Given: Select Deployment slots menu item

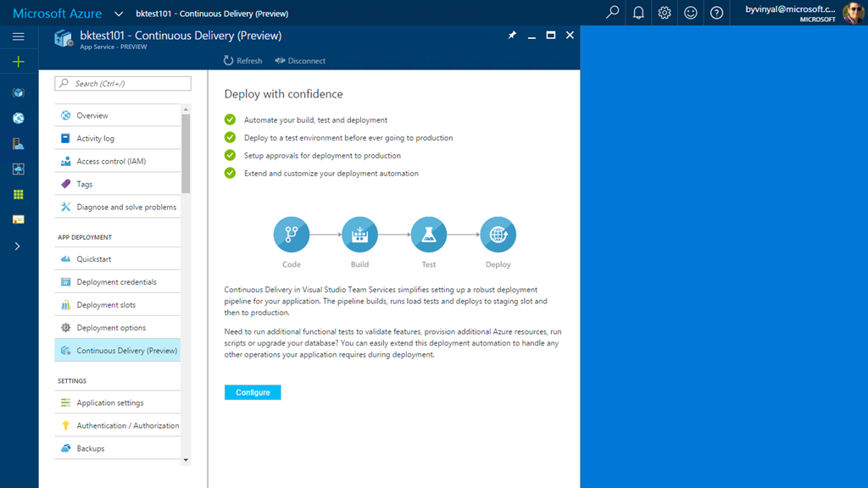Looking at the screenshot, I should (x=106, y=305).
